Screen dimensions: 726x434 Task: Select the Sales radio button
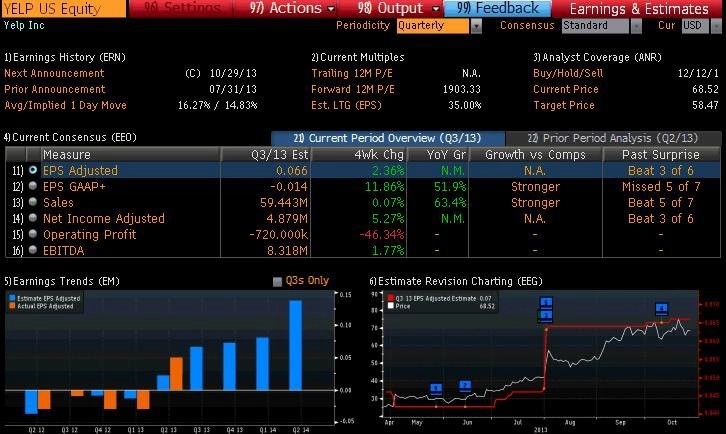pyautogui.click(x=32, y=202)
